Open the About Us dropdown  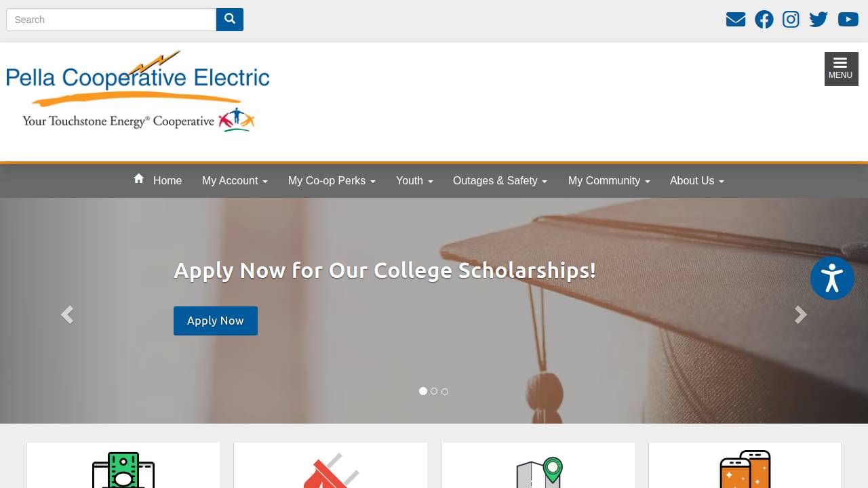click(x=696, y=180)
